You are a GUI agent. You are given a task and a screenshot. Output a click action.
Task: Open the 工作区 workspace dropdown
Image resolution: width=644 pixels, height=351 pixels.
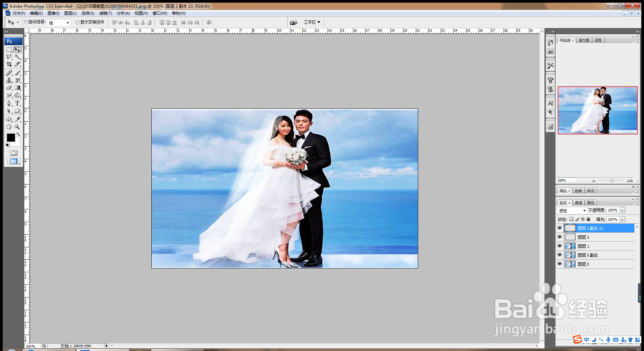[x=312, y=22]
